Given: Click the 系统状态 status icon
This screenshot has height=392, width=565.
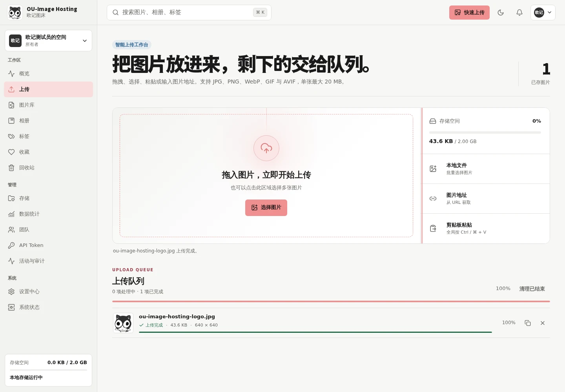Looking at the screenshot, I should 11,307.
